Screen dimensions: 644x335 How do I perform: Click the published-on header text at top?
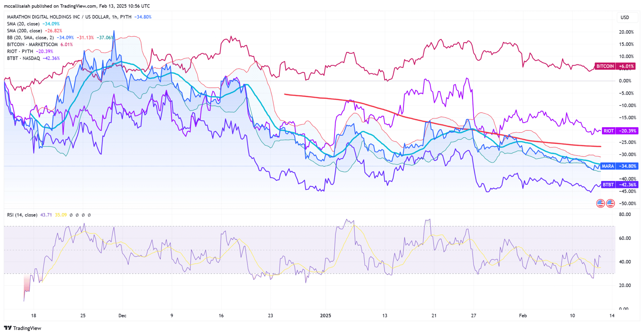click(x=77, y=6)
